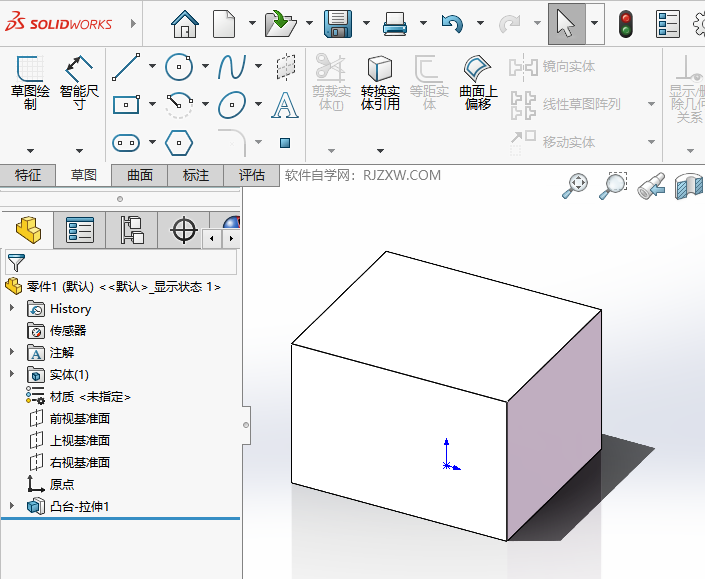This screenshot has height=579, width=705.
Task: Open dropdown under 智能尺寸 button
Action: (79, 151)
